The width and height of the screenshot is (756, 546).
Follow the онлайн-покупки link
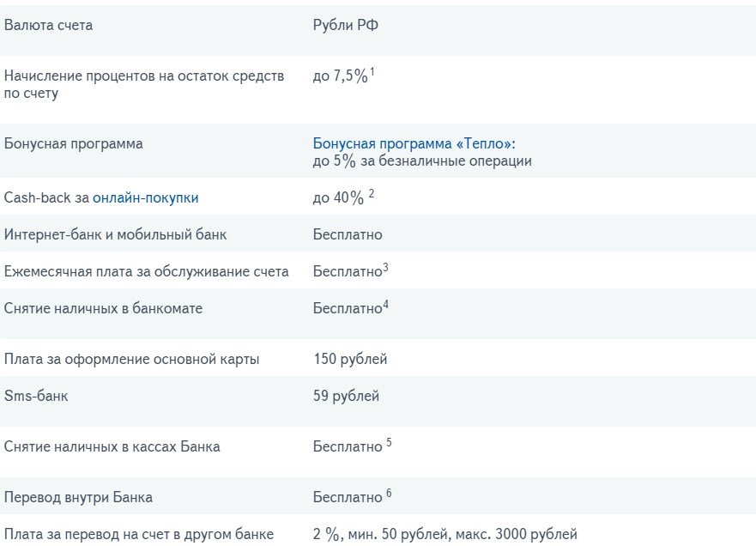coord(146,197)
